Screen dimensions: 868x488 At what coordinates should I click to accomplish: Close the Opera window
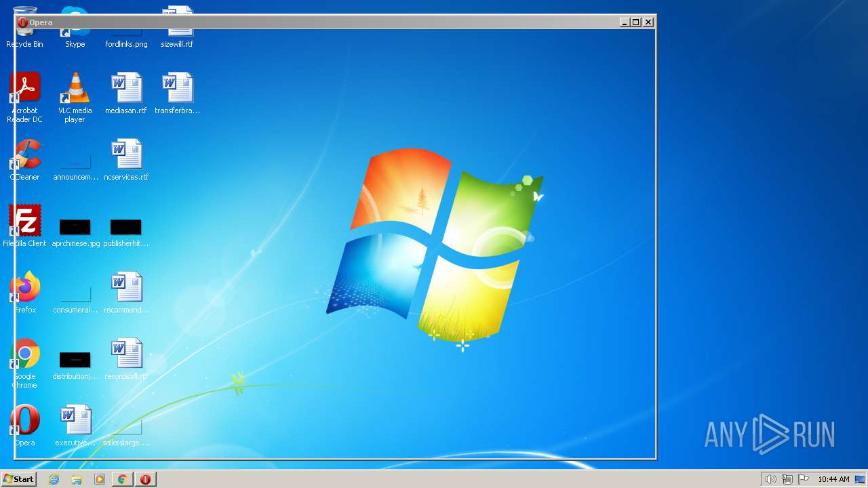pos(648,22)
